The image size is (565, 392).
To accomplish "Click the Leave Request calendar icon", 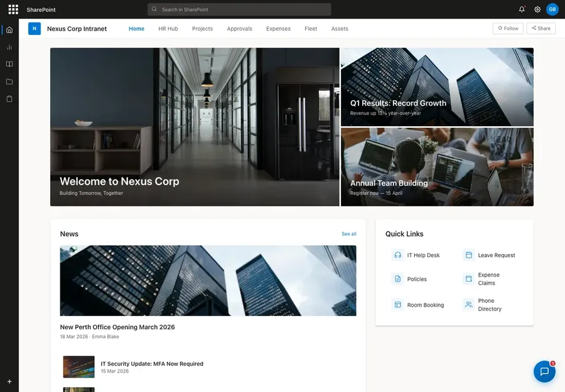I will tap(469, 255).
